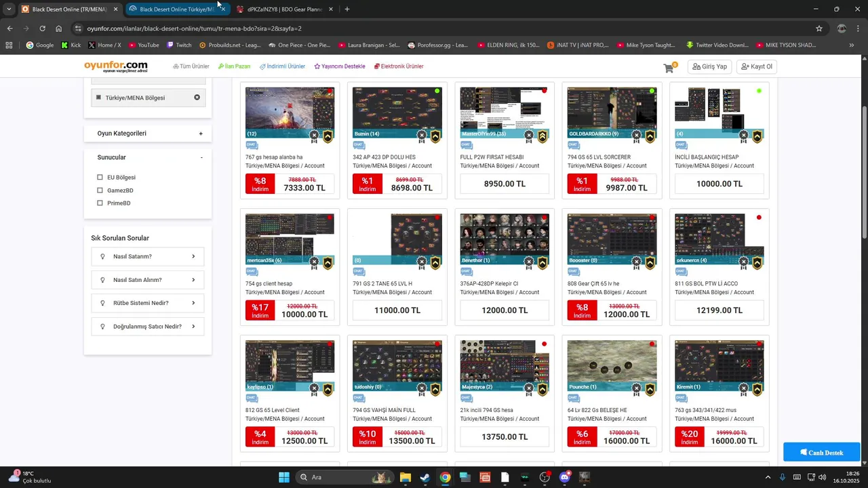Image resolution: width=868 pixels, height=488 pixels.
Task: Open the Chrome tab search dropdown
Action: (x=9, y=9)
